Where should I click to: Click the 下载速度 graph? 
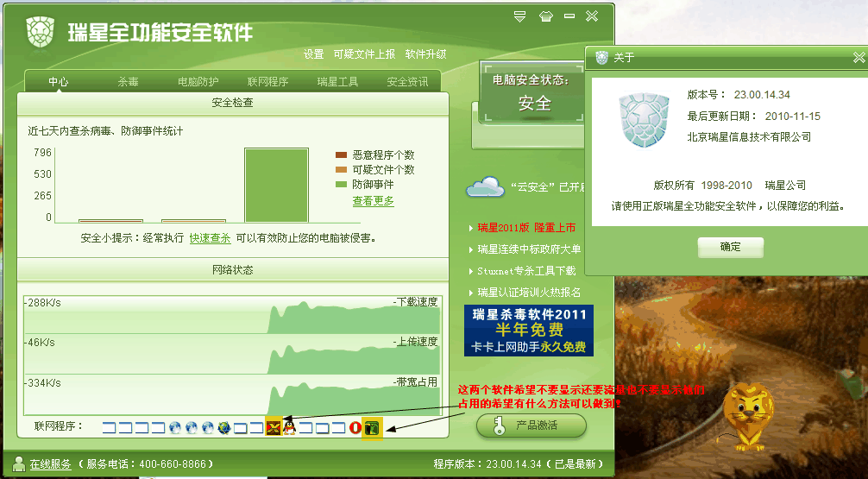point(232,315)
